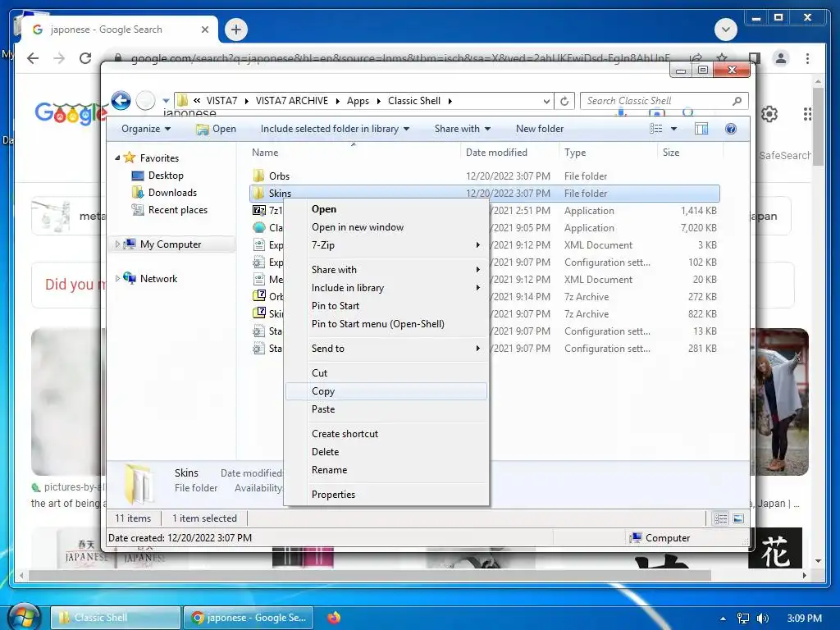Launch Firefox from the taskbar

[334, 618]
